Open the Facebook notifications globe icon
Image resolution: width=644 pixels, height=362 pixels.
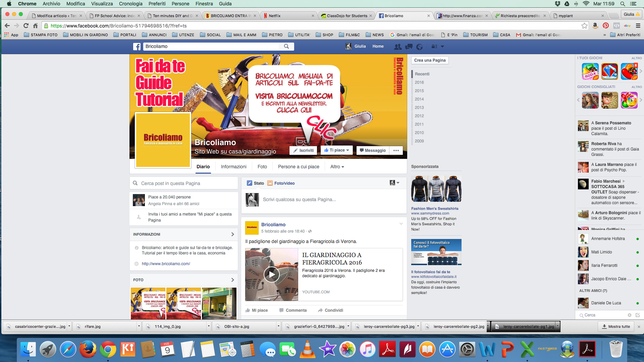(419, 47)
